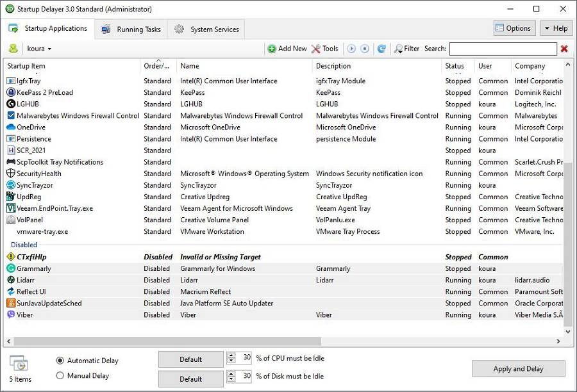The height and width of the screenshot is (392, 577).
Task: Increase the CPU idle percentage stepper
Action: (x=232, y=355)
